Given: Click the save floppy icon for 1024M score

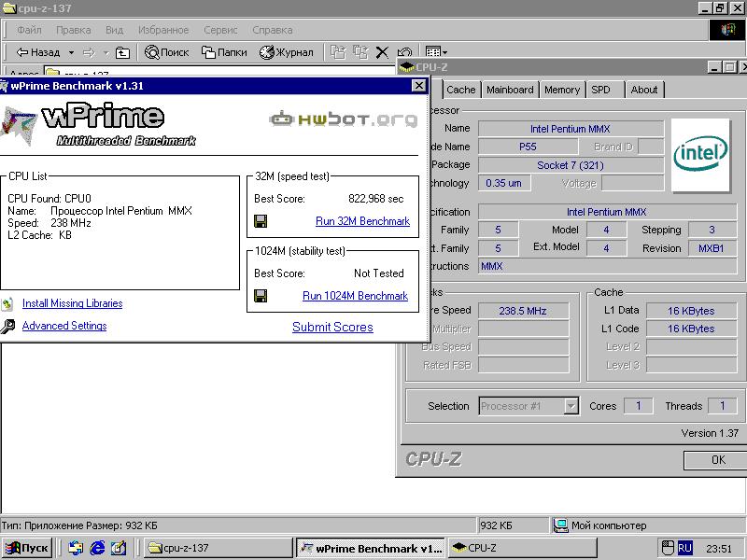Looking at the screenshot, I should coord(261,296).
